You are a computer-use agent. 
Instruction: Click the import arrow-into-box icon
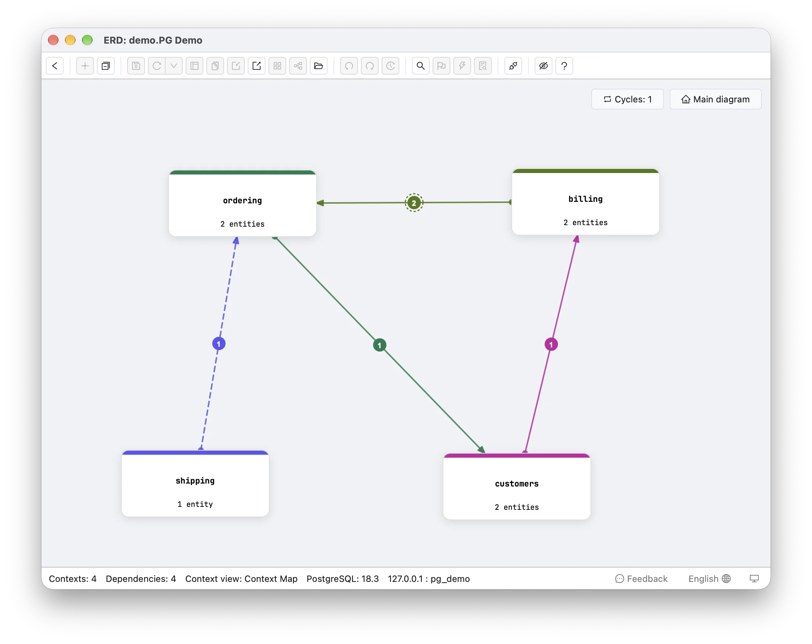click(236, 66)
